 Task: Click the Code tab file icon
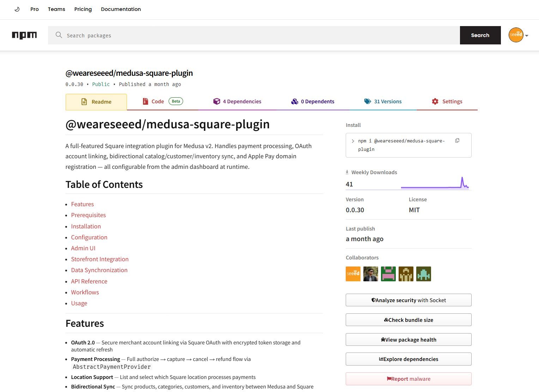[x=145, y=102]
